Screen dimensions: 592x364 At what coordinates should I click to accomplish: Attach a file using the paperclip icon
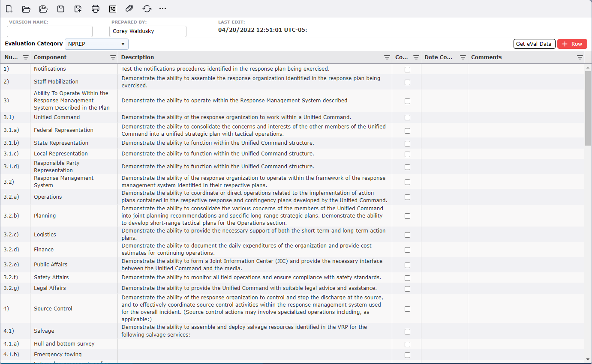(129, 9)
